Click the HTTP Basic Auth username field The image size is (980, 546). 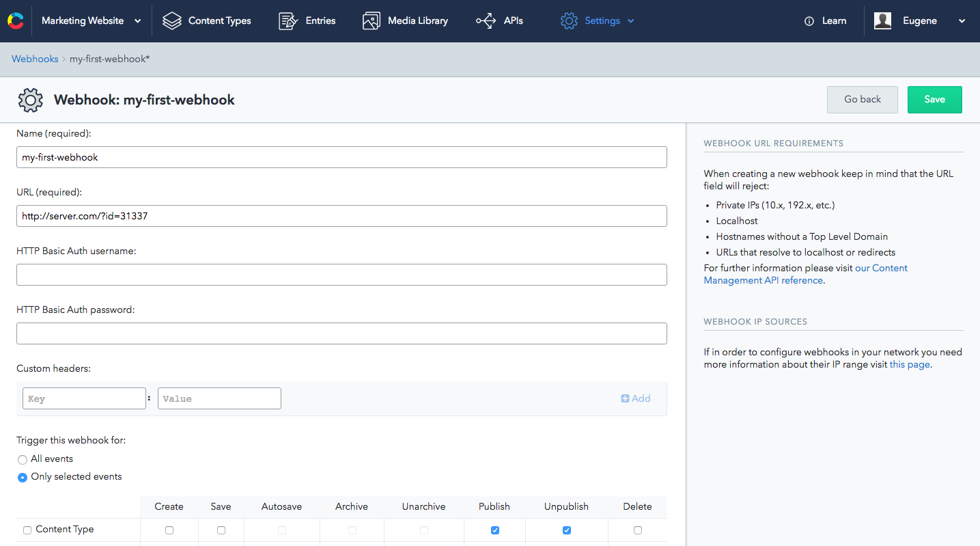coord(341,275)
